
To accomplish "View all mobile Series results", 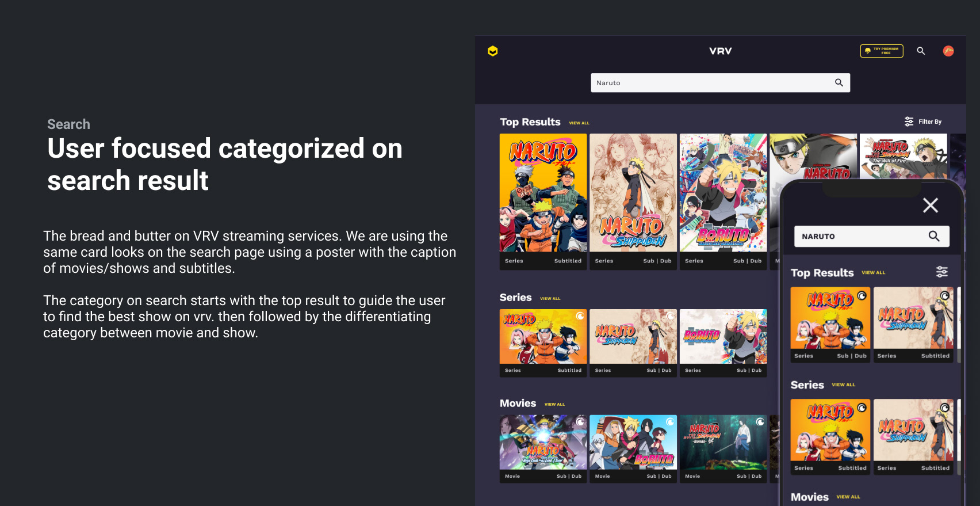I will point(843,385).
